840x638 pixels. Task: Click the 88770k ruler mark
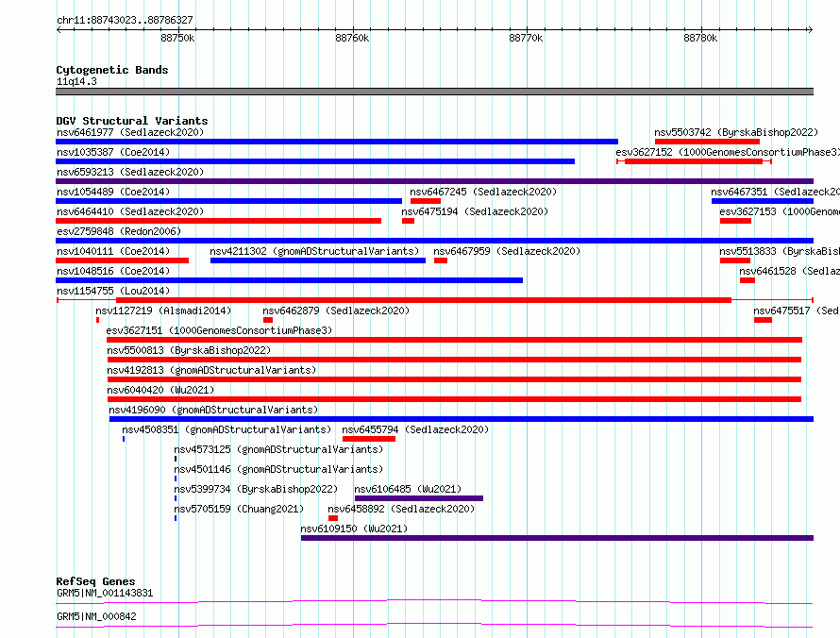(x=526, y=38)
